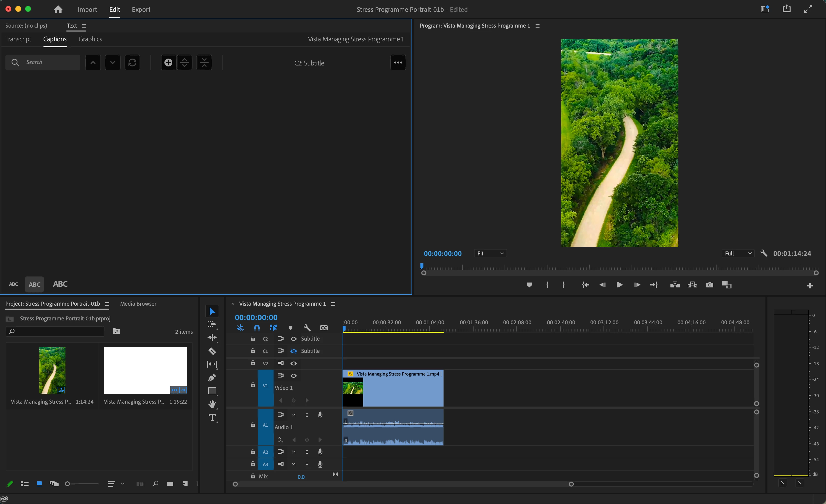Viewport: 826px width, 504px height.
Task: Toggle lock on V2 track
Action: [253, 363]
